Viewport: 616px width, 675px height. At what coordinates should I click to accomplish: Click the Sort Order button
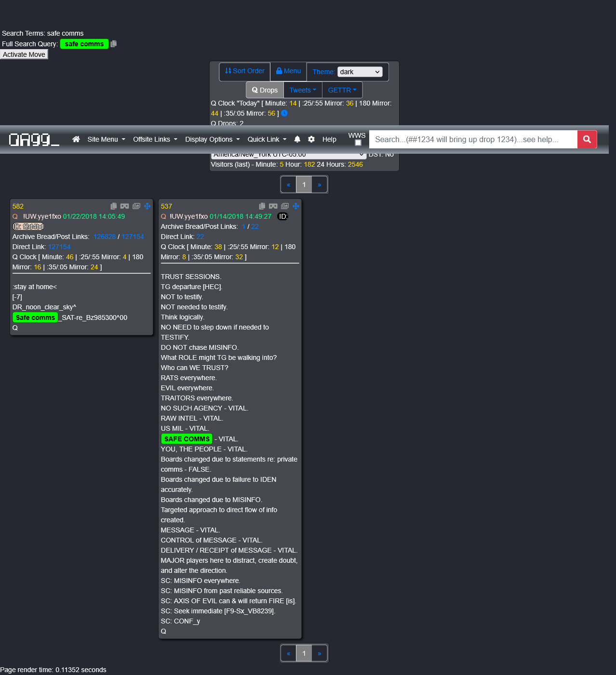(x=245, y=71)
